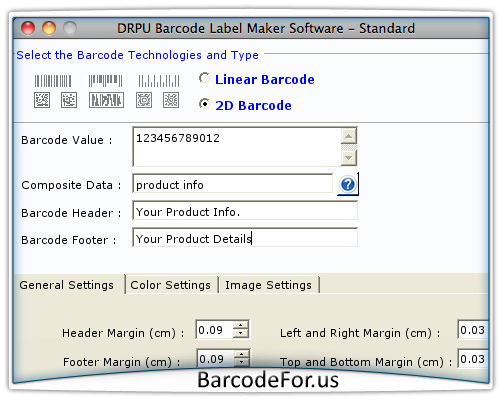Select the 2D Barcode radio button
Screen dimensions: 500x400
(204, 104)
